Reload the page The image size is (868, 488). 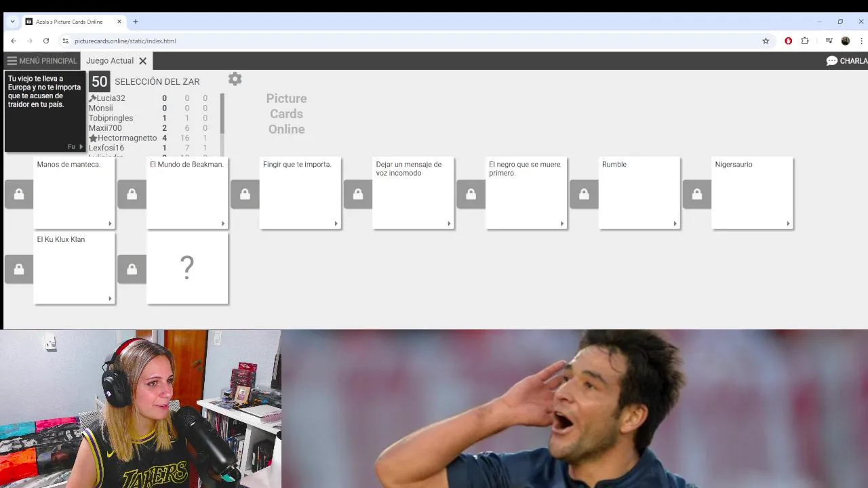tap(46, 41)
